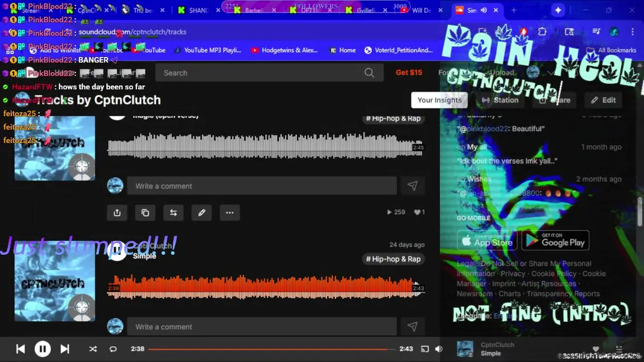Open a new browser tab
This screenshot has height=362, width=644.
point(514,10)
